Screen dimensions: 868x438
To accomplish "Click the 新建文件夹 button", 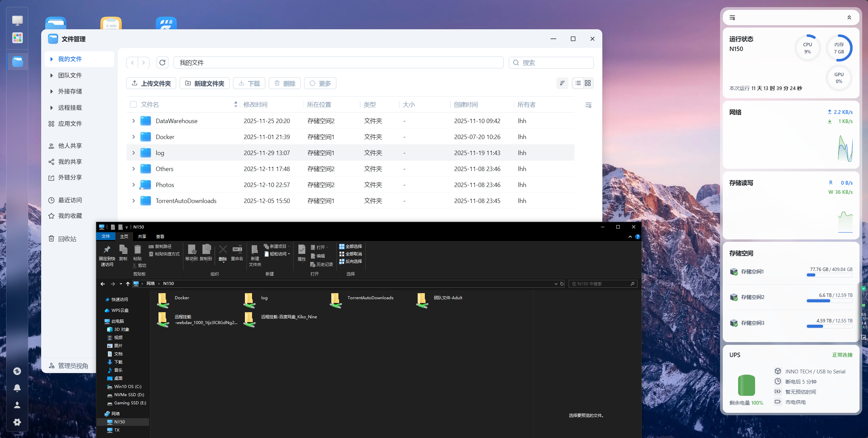I will click(x=204, y=83).
